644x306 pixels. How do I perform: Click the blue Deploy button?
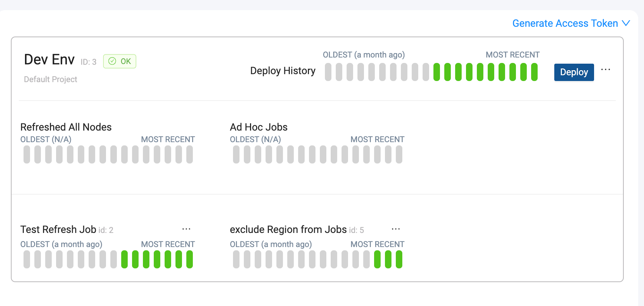click(x=574, y=72)
